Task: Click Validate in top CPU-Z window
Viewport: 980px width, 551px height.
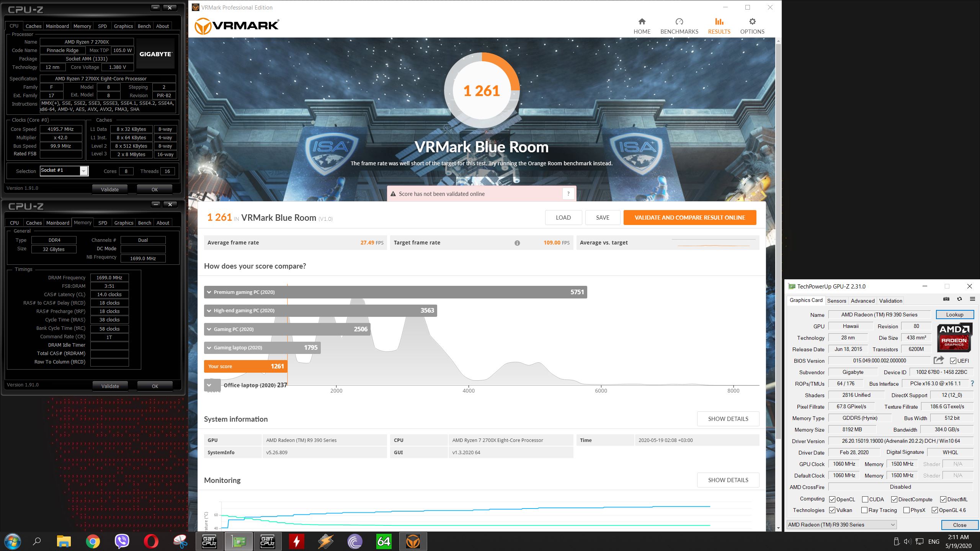Action: 110,189
